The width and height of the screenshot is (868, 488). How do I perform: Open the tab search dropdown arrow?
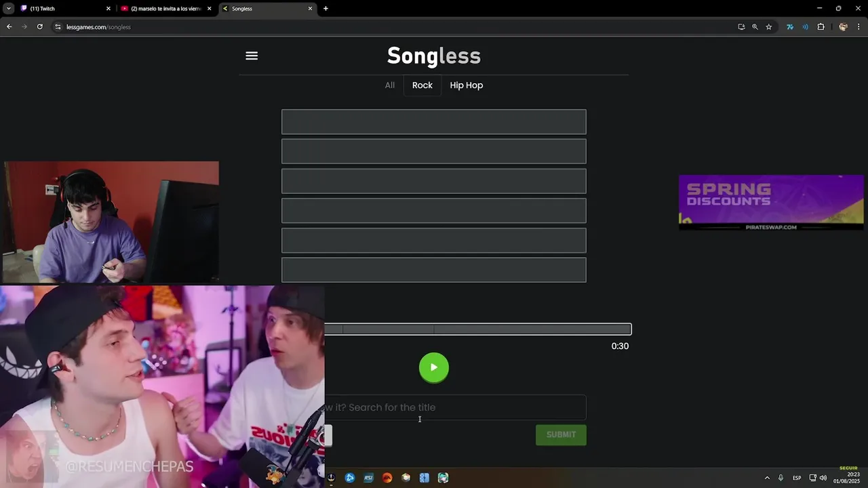pos(9,9)
